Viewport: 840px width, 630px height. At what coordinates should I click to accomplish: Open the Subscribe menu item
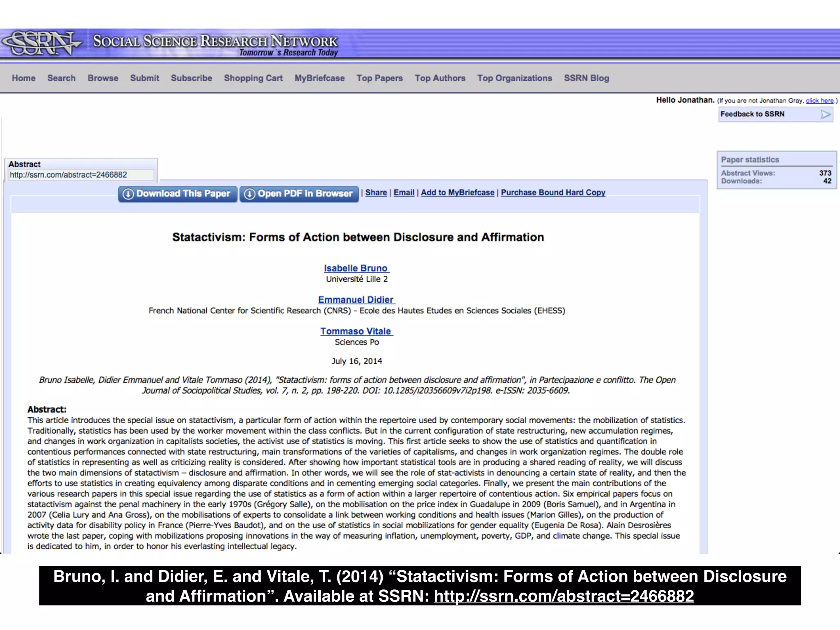click(x=192, y=78)
